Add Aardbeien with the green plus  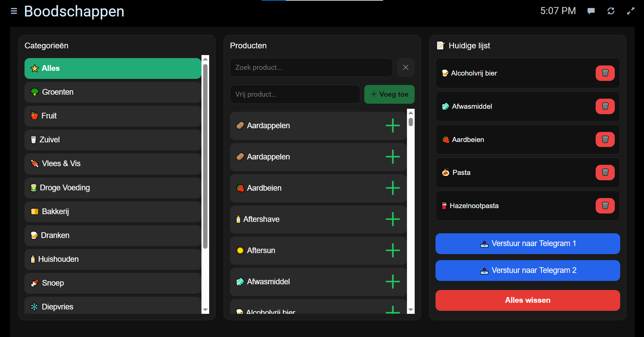tap(393, 188)
